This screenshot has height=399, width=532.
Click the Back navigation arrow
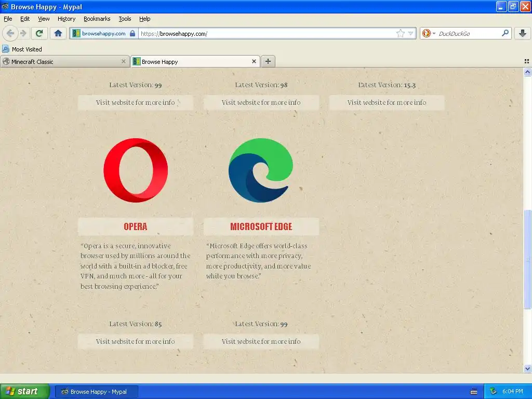(10, 33)
